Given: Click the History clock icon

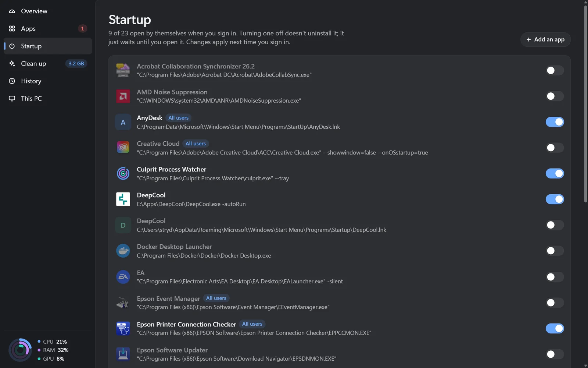Looking at the screenshot, I should tap(12, 81).
